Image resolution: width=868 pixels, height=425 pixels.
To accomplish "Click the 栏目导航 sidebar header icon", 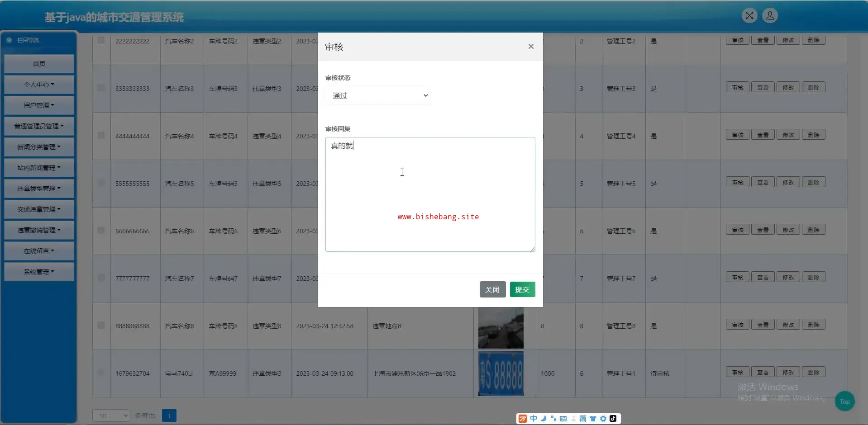I will [x=9, y=40].
